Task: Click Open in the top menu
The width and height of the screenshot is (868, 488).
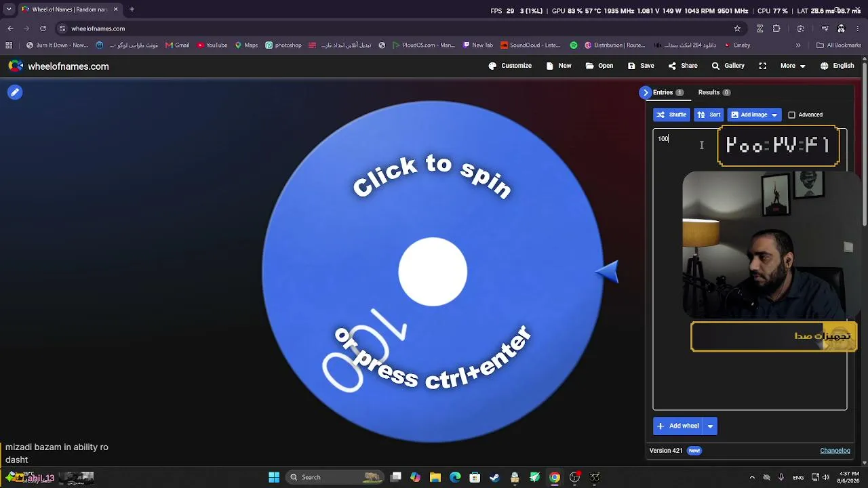Action: click(599, 66)
